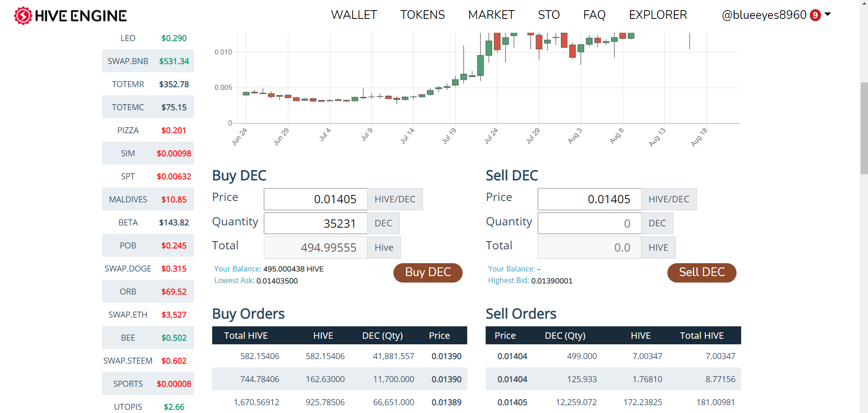Click the Buy DEC button
Viewport: 868px width, 413px height.
click(x=428, y=272)
